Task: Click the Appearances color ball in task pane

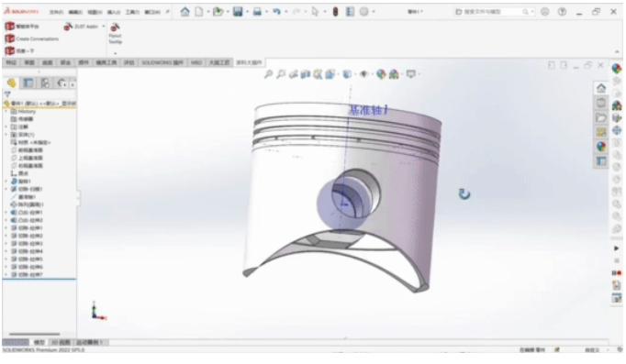Action: [x=601, y=147]
